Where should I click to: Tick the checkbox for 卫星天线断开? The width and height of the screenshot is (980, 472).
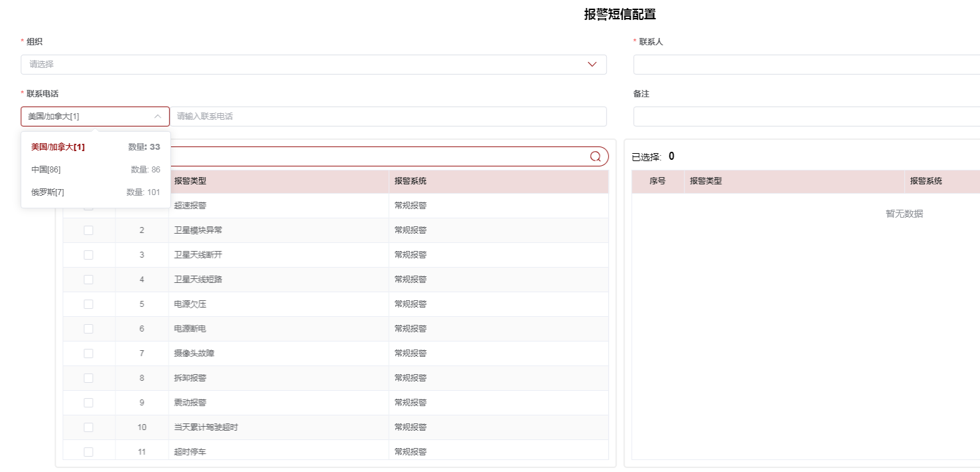pyautogui.click(x=88, y=255)
